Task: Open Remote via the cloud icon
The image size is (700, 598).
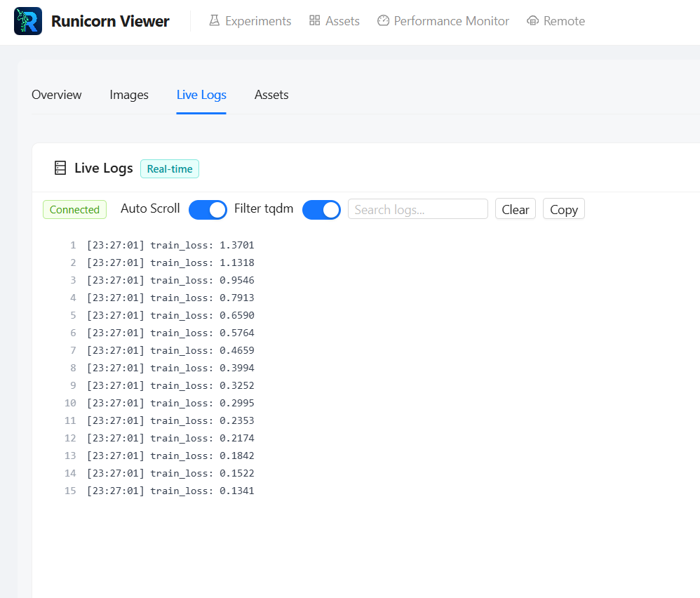Action: (532, 21)
